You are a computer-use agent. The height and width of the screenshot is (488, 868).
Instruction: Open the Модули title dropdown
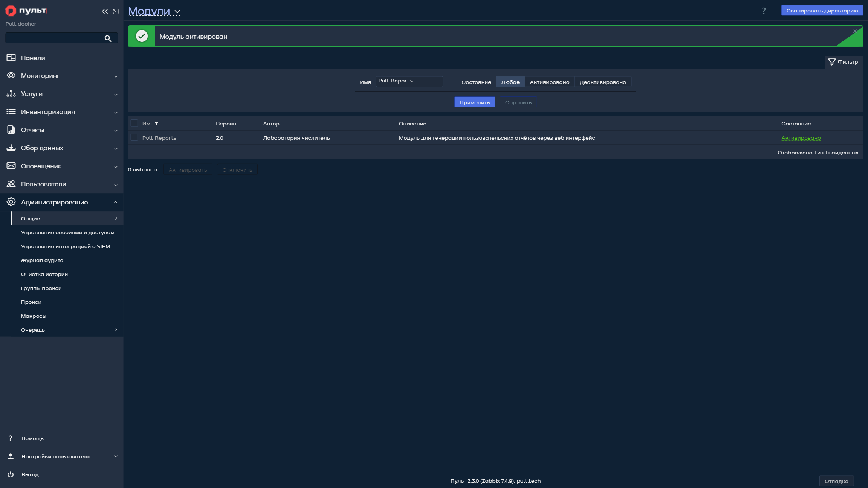pos(154,11)
